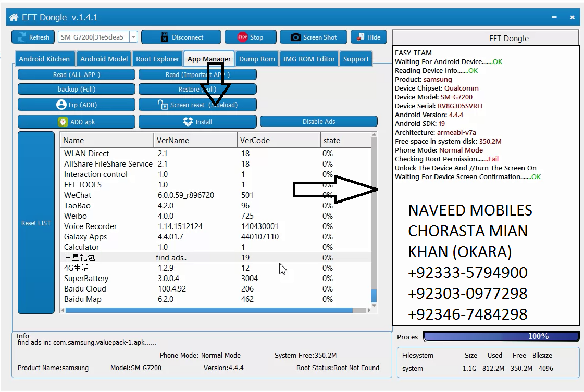Select the WeChat app row
Viewport: 584px width, 392px height.
pyautogui.click(x=216, y=195)
